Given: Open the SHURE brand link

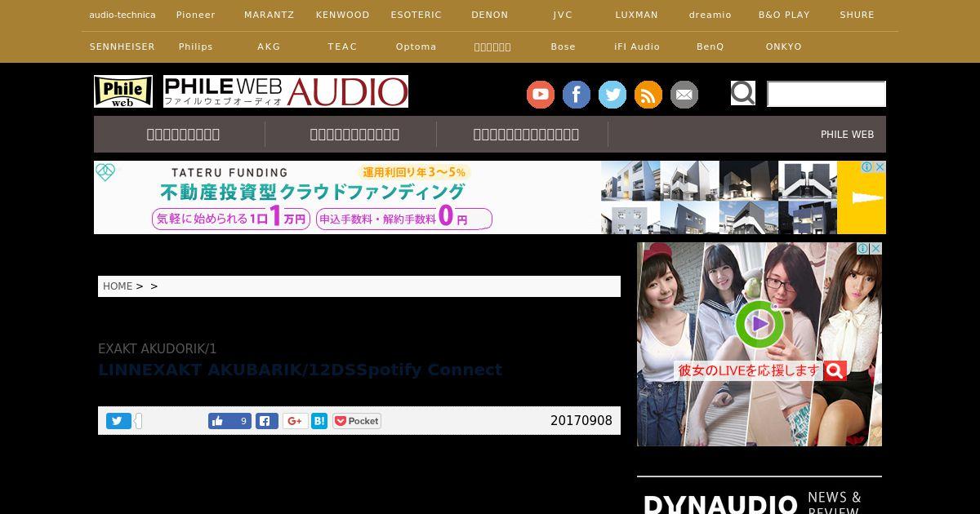Looking at the screenshot, I should coord(857,15).
